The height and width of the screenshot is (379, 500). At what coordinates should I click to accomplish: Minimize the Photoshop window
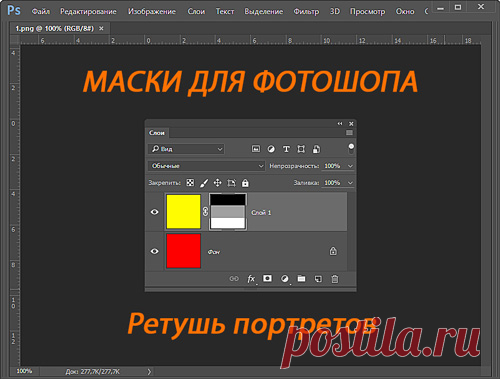(440, 7)
